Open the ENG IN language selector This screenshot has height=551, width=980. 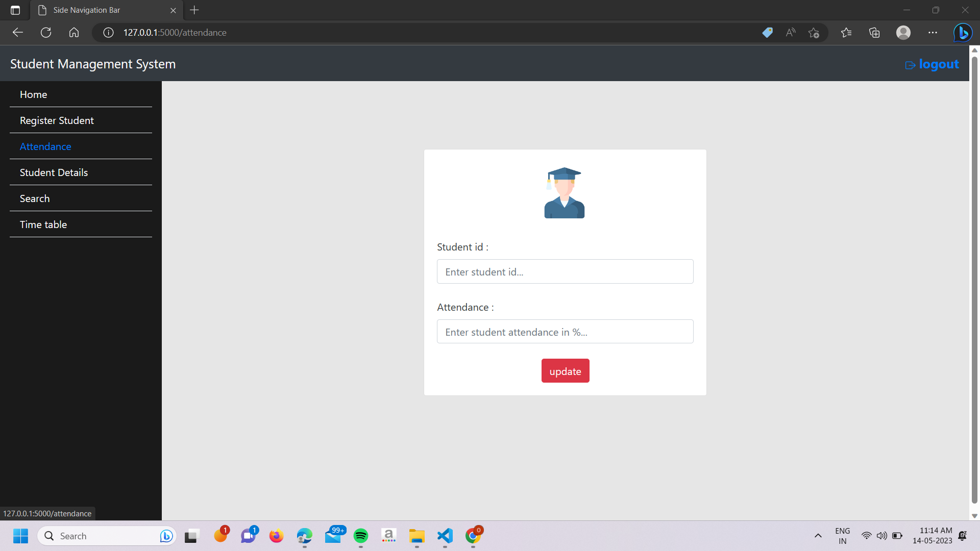click(842, 535)
